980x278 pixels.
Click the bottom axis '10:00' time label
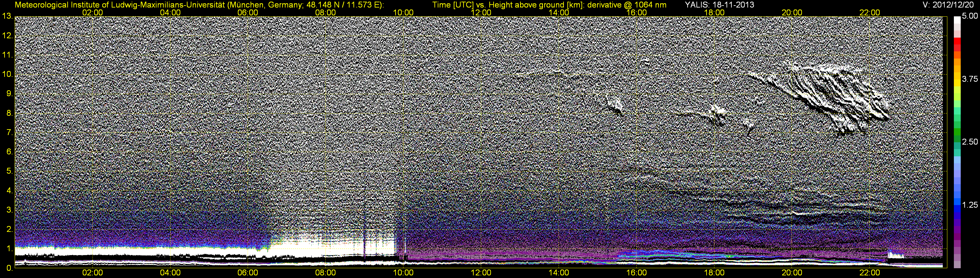pyautogui.click(x=403, y=273)
